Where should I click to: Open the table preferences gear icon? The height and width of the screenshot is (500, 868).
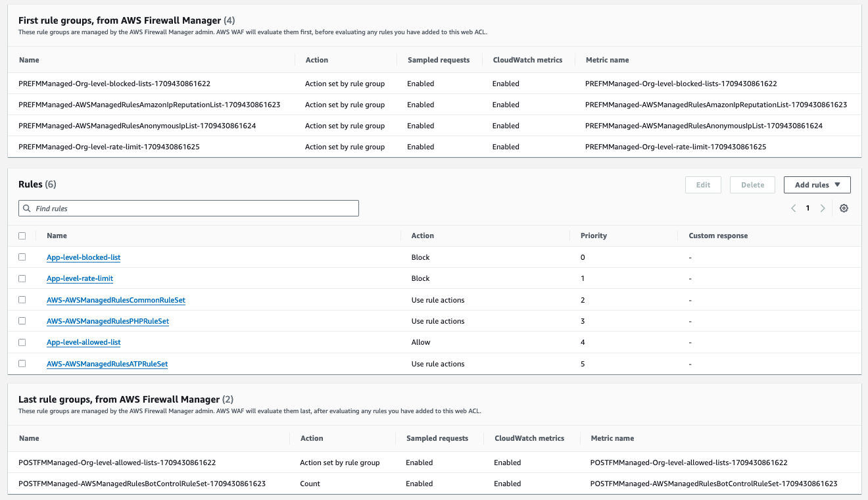tap(844, 208)
